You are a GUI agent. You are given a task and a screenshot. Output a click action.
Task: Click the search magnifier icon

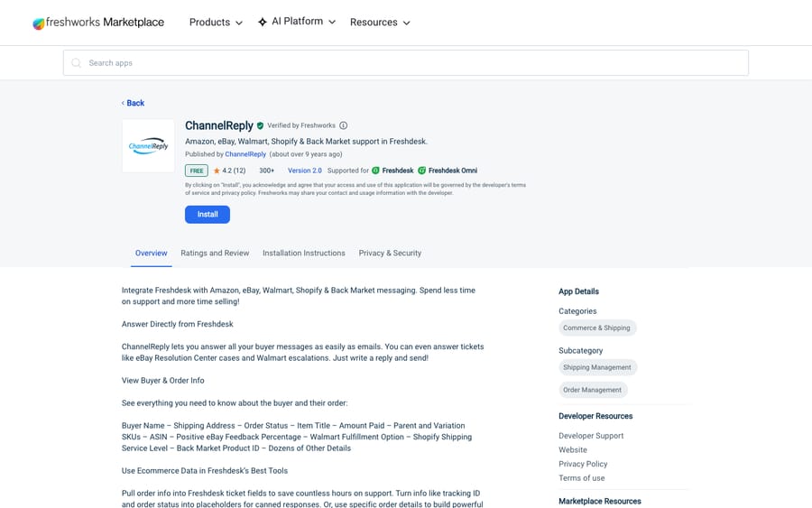(x=76, y=62)
